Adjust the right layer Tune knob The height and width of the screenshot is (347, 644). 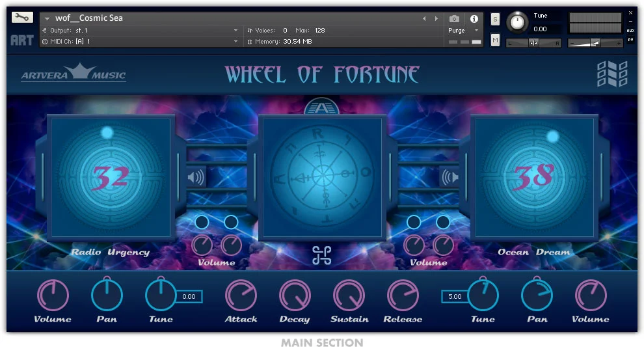pos(483,294)
